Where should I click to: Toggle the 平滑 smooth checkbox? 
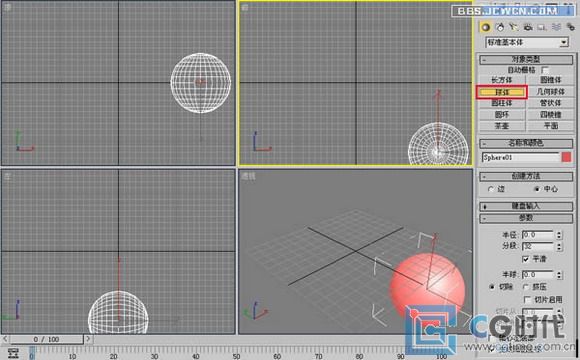click(x=526, y=259)
